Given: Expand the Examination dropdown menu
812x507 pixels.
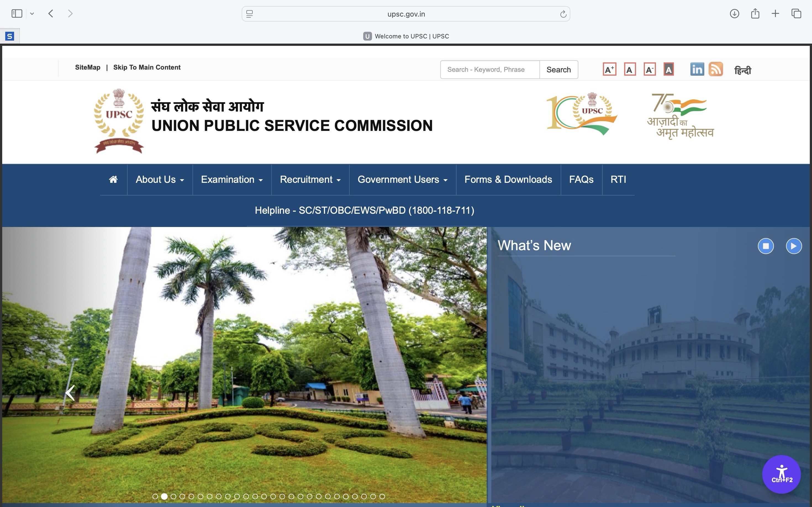Looking at the screenshot, I should [x=231, y=179].
